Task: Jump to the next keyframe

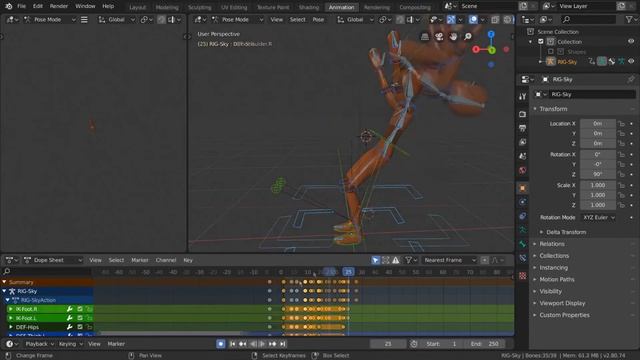Action: click(273, 344)
